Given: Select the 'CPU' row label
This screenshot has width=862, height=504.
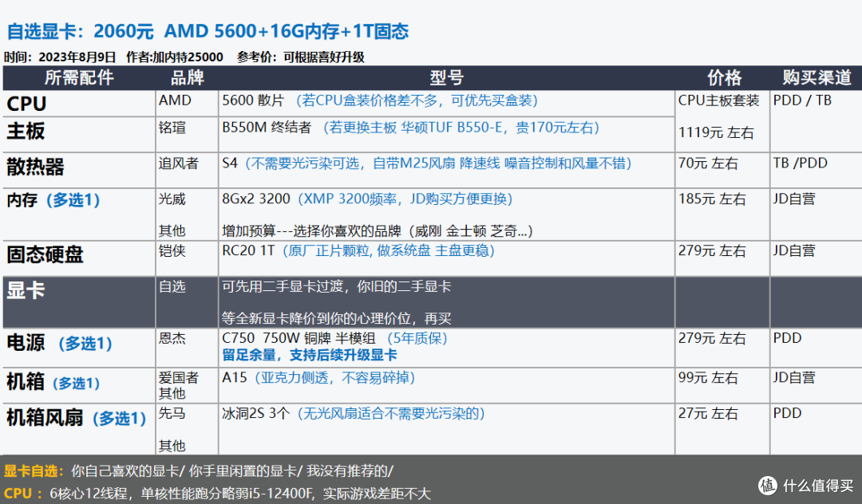Looking at the screenshot, I should coord(26,104).
